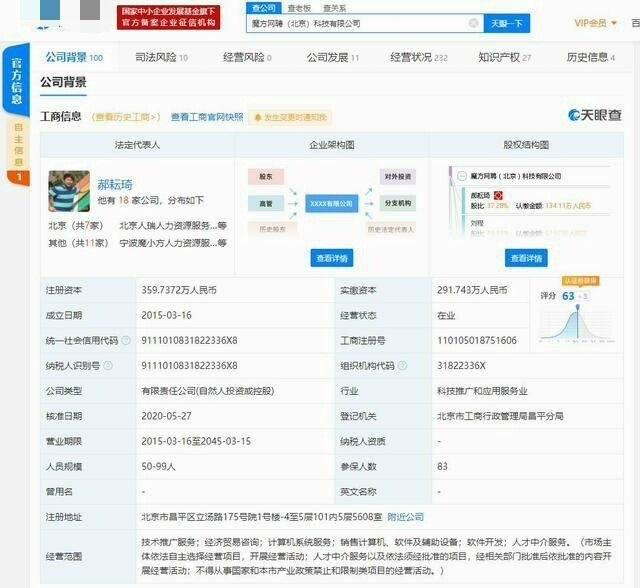Click the help icon beside 组织机构代码
The height and width of the screenshot is (588, 640).
(402, 365)
